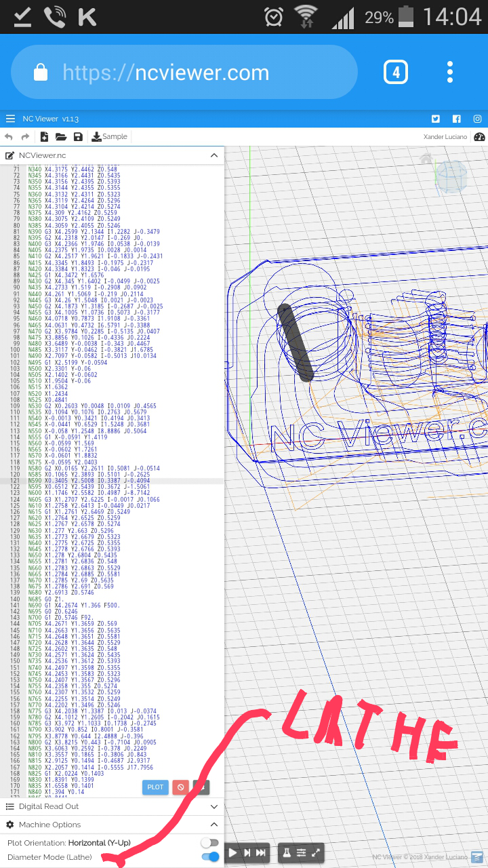Click the blue chat icon in the corner
Screen dimensions: 488x868
pos(477,857)
